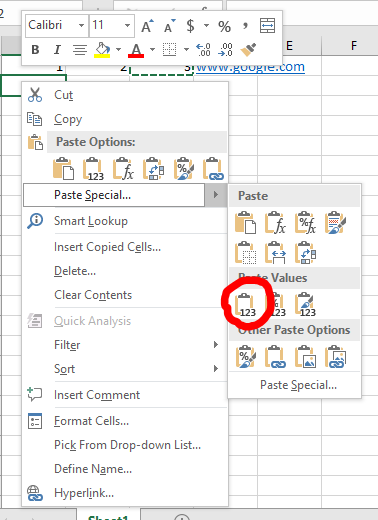The image size is (378, 520).
Task: Select Paste icon under Paste Options
Action: (x=63, y=168)
